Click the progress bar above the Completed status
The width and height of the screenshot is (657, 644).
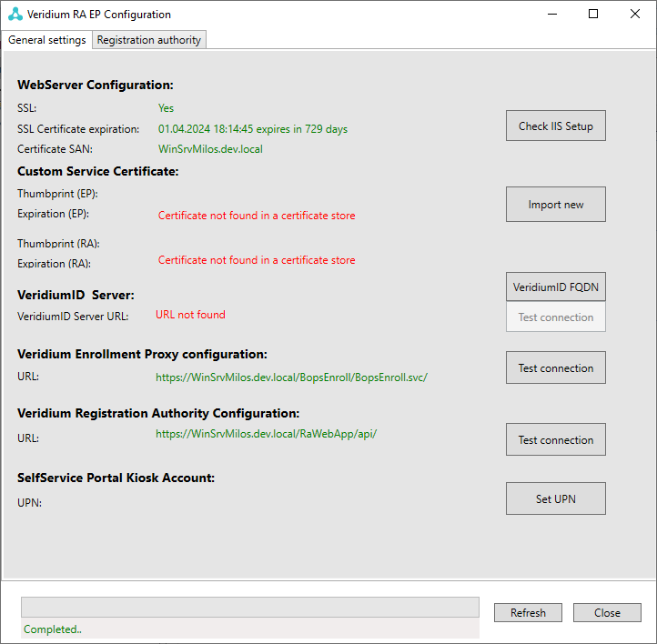pos(249,608)
